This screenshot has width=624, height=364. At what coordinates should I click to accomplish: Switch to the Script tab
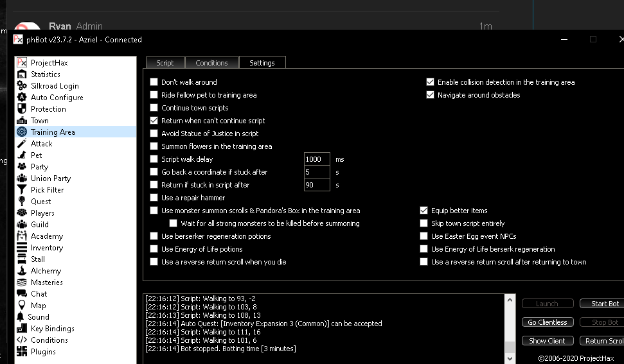pyautogui.click(x=165, y=63)
